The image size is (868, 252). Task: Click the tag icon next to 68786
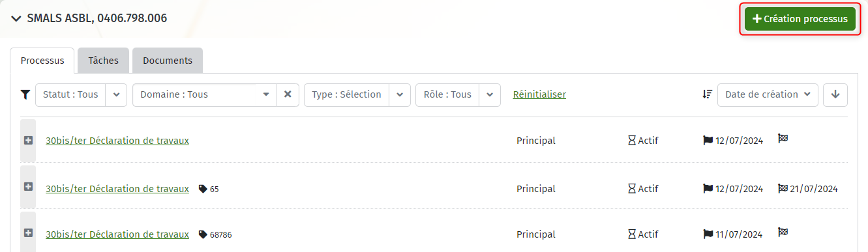(x=203, y=234)
